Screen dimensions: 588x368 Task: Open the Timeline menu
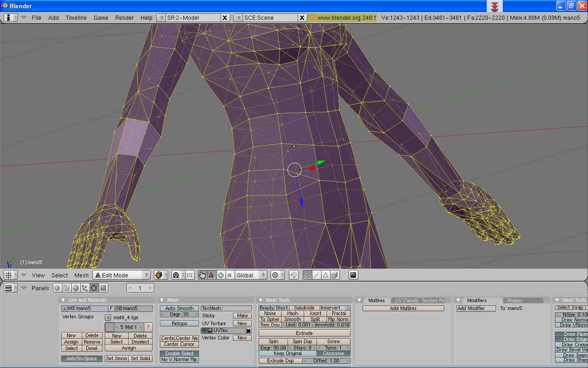(x=76, y=17)
